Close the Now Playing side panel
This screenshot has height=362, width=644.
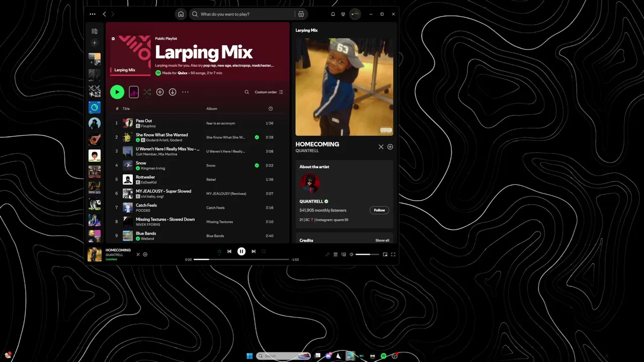(381, 147)
